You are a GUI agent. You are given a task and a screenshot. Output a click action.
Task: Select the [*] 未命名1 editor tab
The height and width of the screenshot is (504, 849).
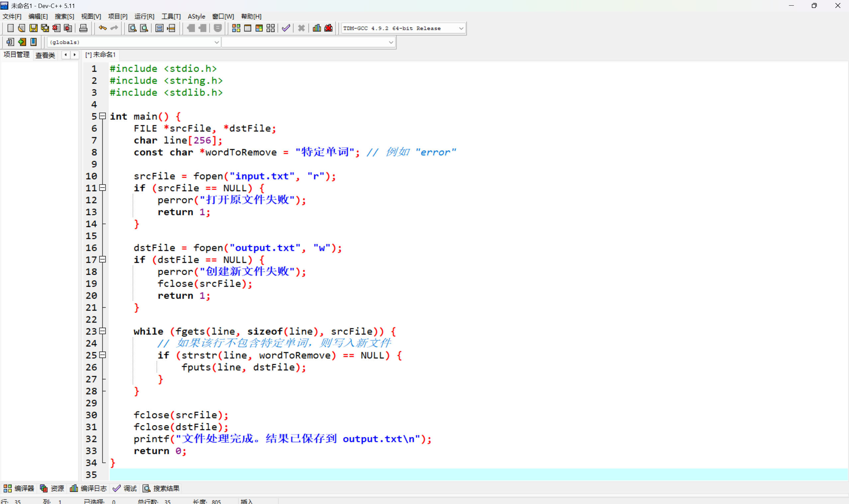click(x=101, y=55)
